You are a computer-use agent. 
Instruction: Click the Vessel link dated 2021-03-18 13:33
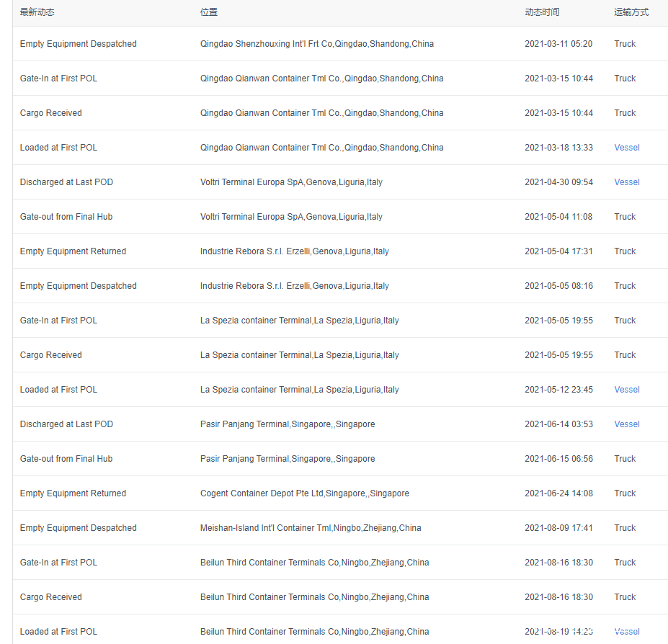[x=626, y=148]
